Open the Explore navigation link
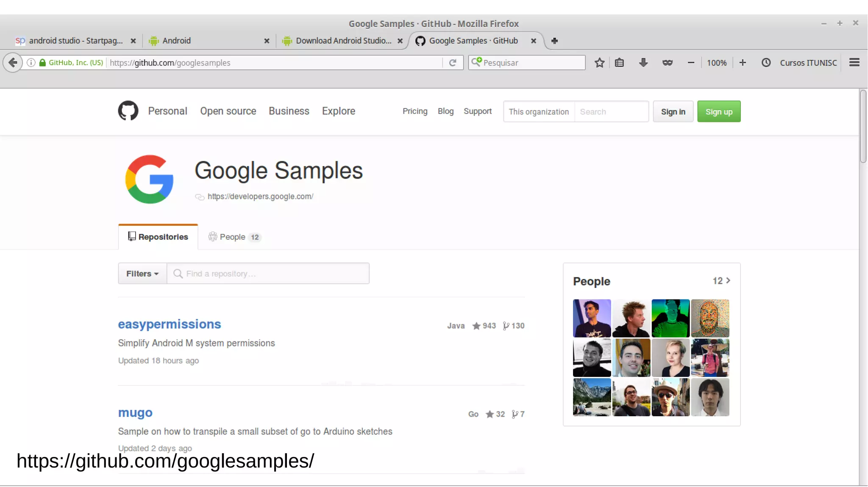The image size is (868, 487). (x=339, y=111)
